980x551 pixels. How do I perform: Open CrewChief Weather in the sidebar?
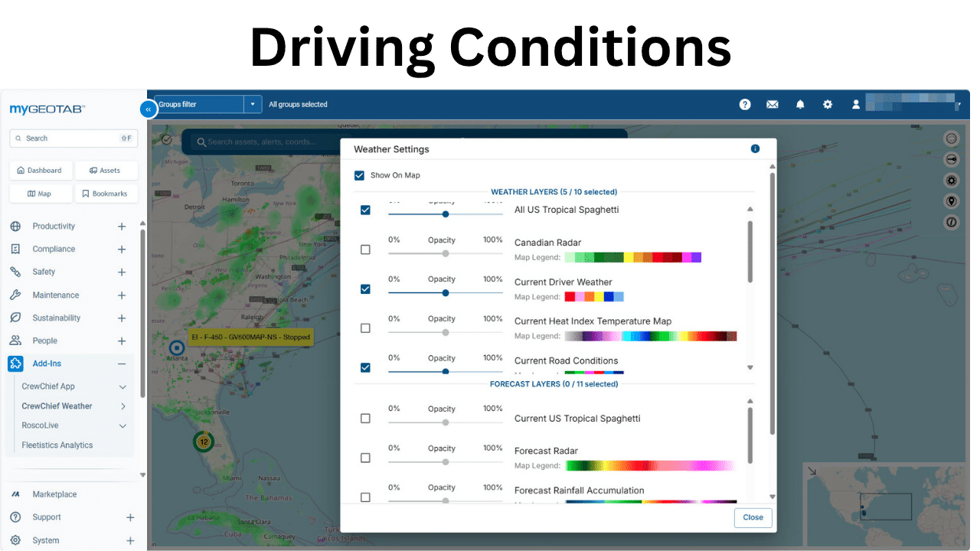[57, 406]
